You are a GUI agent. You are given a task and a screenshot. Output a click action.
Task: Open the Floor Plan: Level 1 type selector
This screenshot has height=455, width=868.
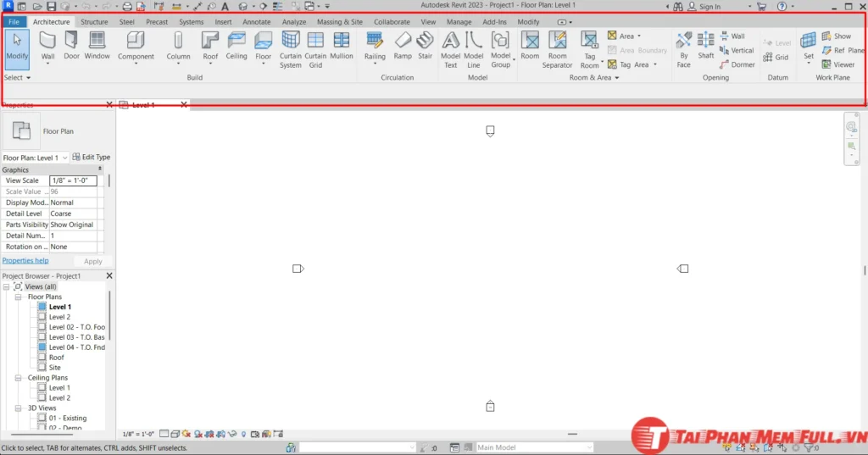(x=35, y=158)
